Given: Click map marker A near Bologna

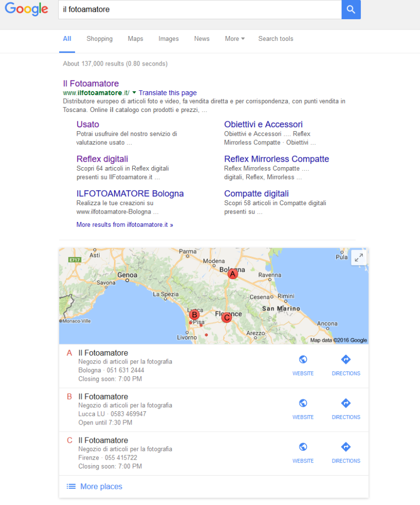Looking at the screenshot, I should (232, 273).
